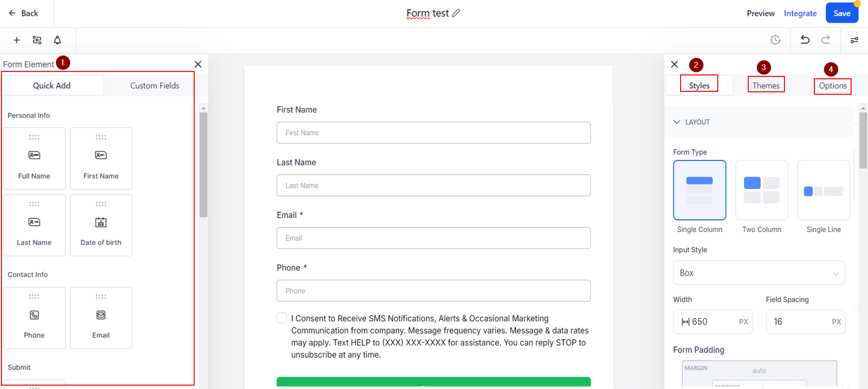Check the SMS consent checkbox
The height and width of the screenshot is (389, 868).
pos(282,317)
